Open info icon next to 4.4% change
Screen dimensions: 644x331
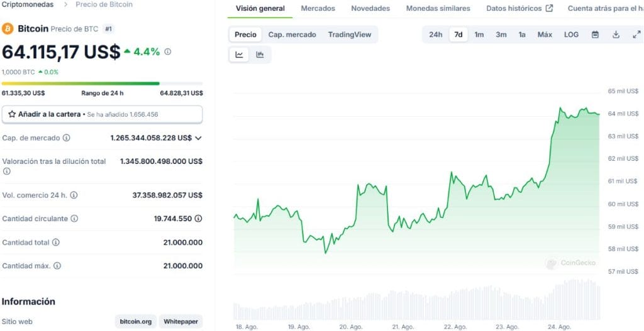coord(167,52)
